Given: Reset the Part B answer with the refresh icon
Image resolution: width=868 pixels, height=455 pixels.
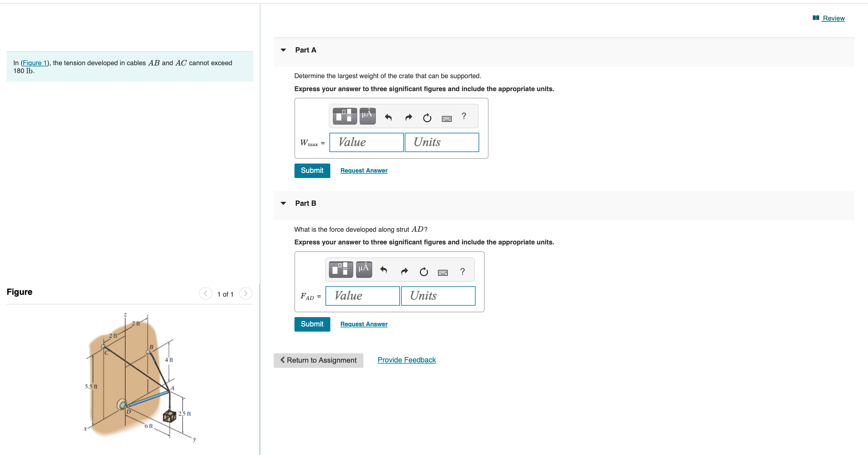Looking at the screenshot, I should [423, 272].
